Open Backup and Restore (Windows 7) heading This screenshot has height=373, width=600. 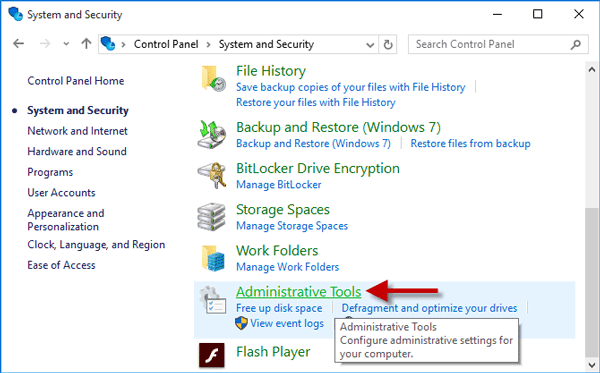click(338, 127)
